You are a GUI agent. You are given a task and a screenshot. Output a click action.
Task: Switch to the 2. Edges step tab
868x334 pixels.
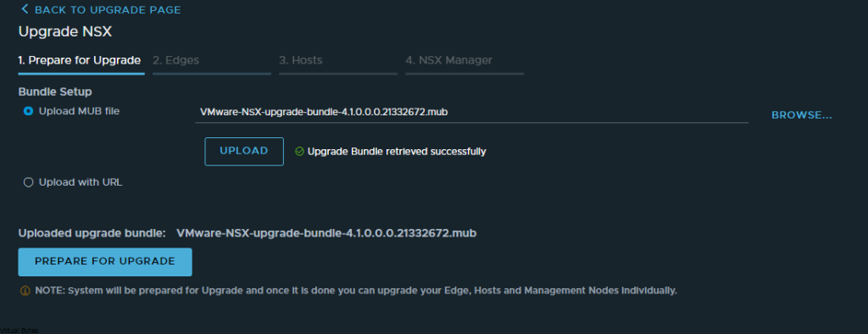pyautogui.click(x=211, y=60)
